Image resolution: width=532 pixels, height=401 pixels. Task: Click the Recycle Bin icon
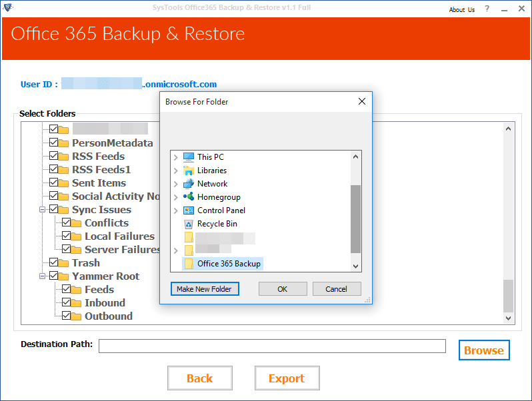click(x=189, y=224)
